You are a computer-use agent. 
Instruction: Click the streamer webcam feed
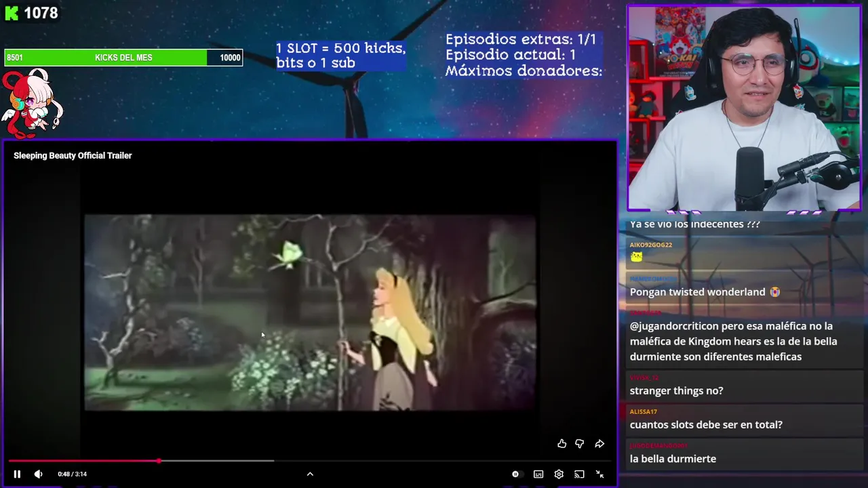pyautogui.click(x=744, y=108)
